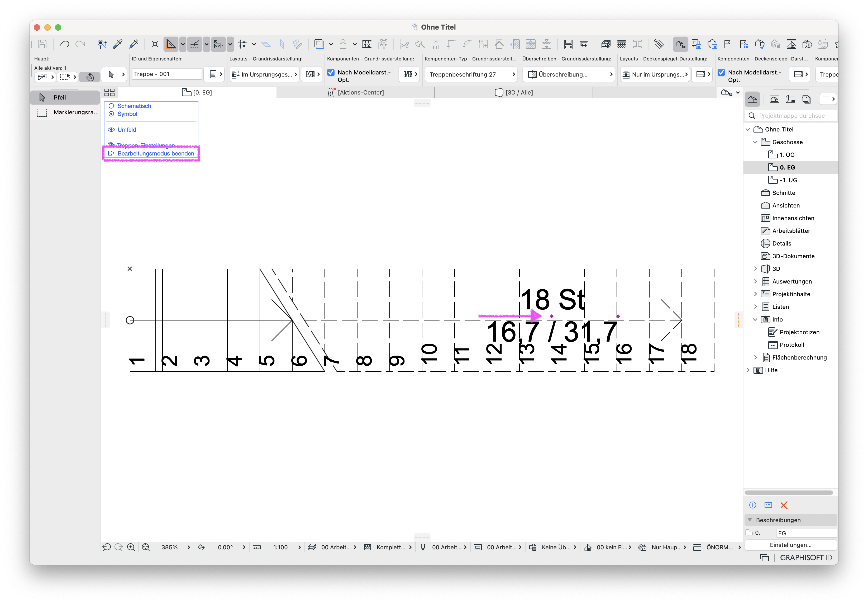The height and width of the screenshot is (604, 868).
Task: Click the flag icon in the toolbar
Action: [727, 44]
